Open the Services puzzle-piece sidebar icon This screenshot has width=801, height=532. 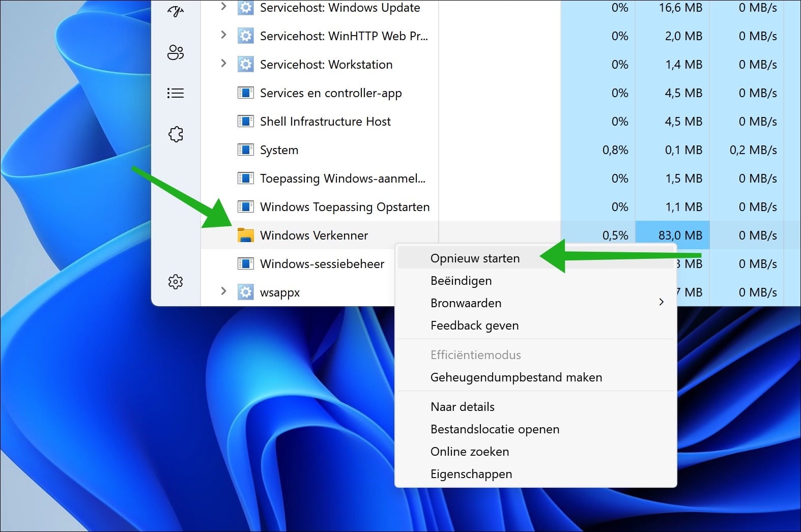coord(176,134)
